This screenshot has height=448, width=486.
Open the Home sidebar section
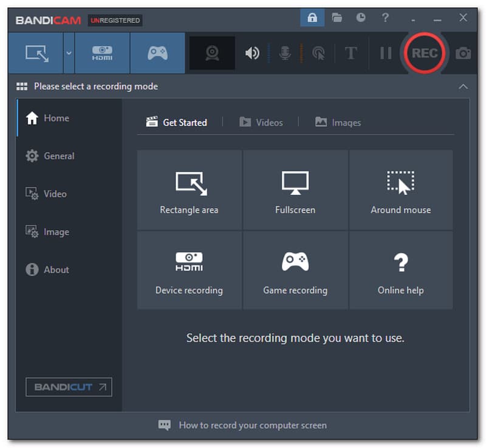click(x=69, y=118)
